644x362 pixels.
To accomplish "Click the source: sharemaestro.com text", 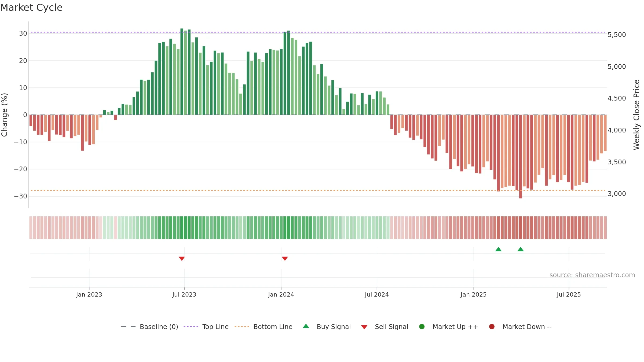I will pyautogui.click(x=592, y=275).
